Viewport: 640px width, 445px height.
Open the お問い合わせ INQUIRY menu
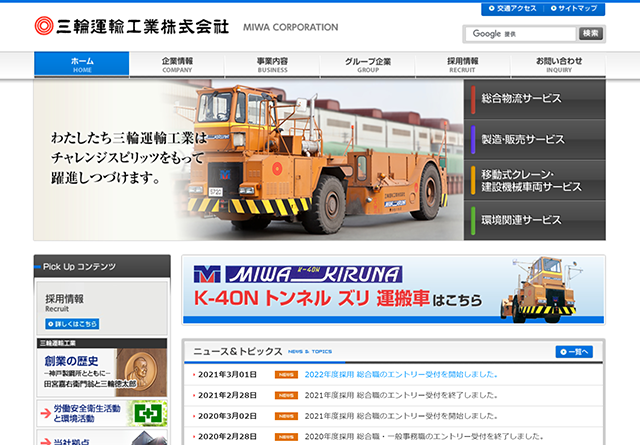[558, 65]
